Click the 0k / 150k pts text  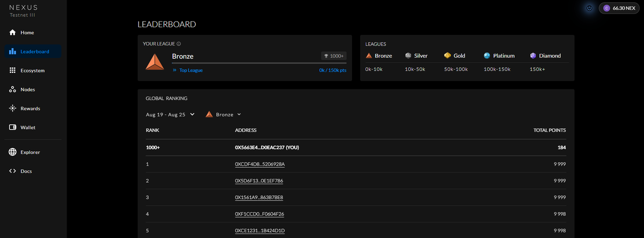coord(333,70)
